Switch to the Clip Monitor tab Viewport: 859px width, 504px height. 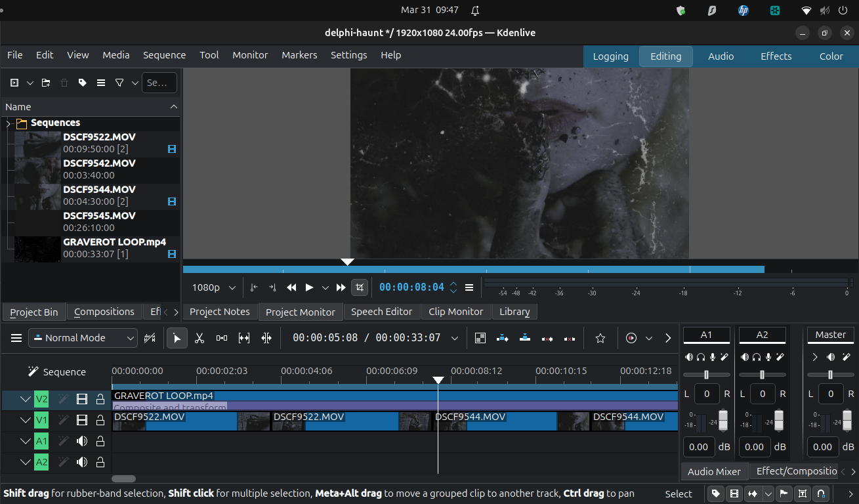coord(455,312)
